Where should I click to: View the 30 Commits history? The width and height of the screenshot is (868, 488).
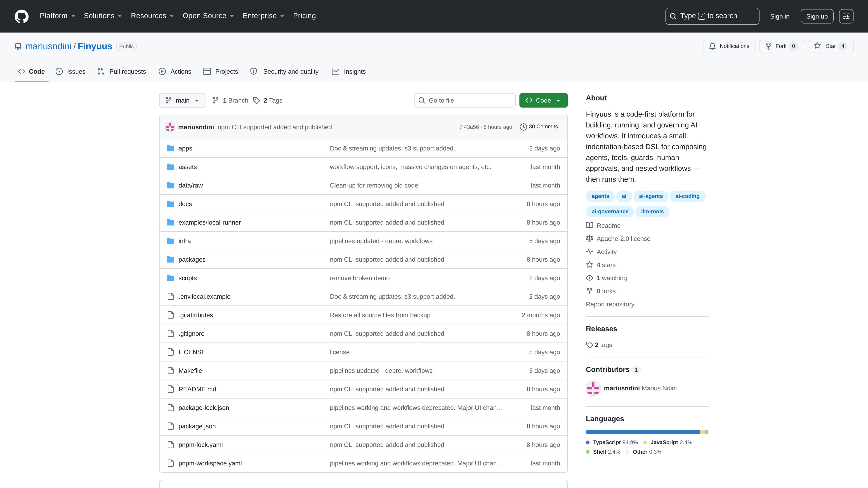pyautogui.click(x=539, y=127)
